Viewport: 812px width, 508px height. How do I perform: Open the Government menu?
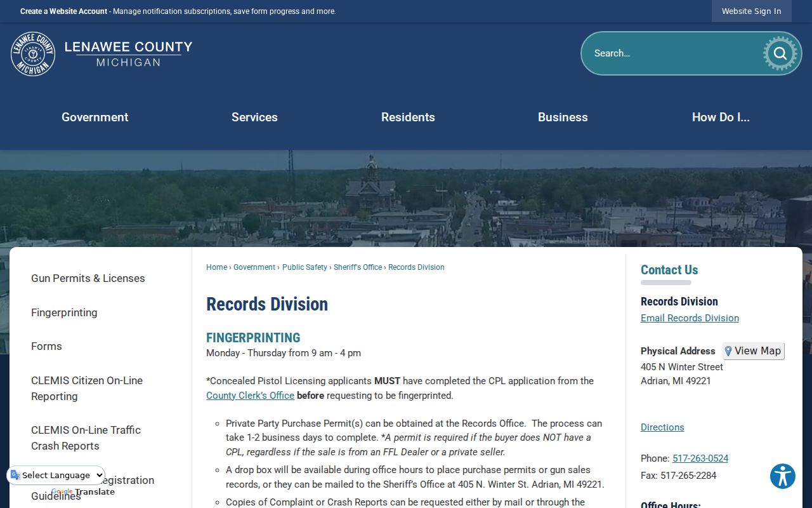[95, 117]
